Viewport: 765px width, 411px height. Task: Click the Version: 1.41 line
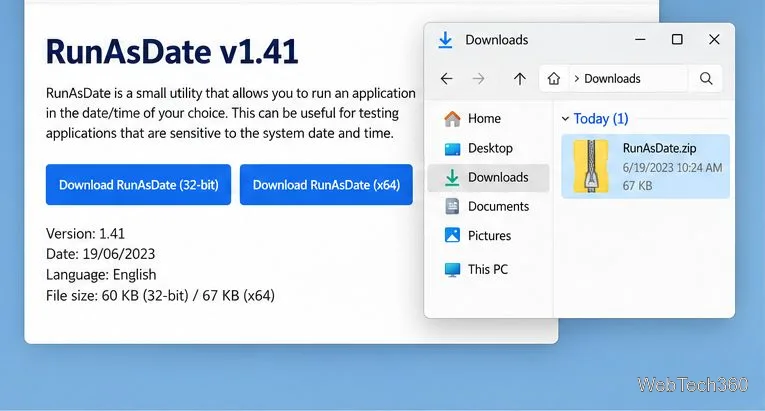[85, 234]
